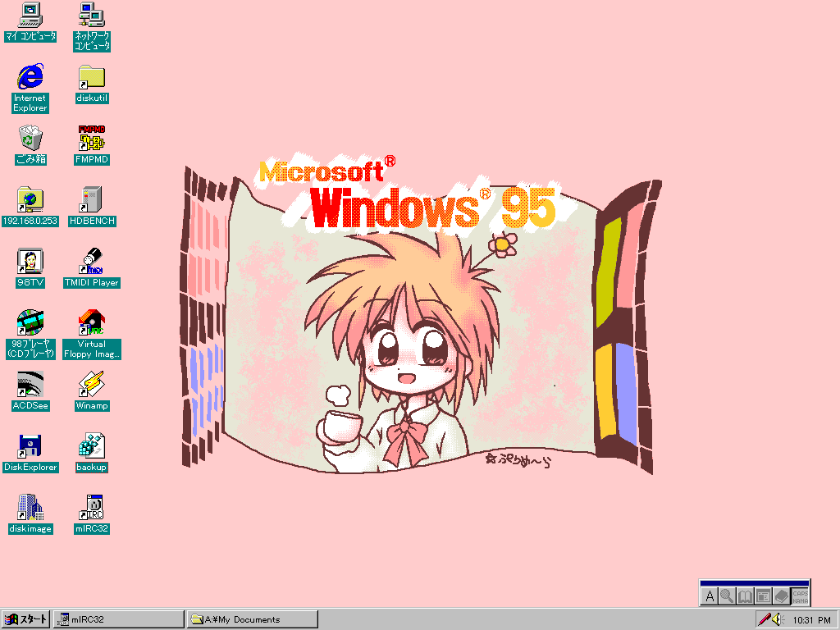Open the IME dictionary book button

[745, 596]
